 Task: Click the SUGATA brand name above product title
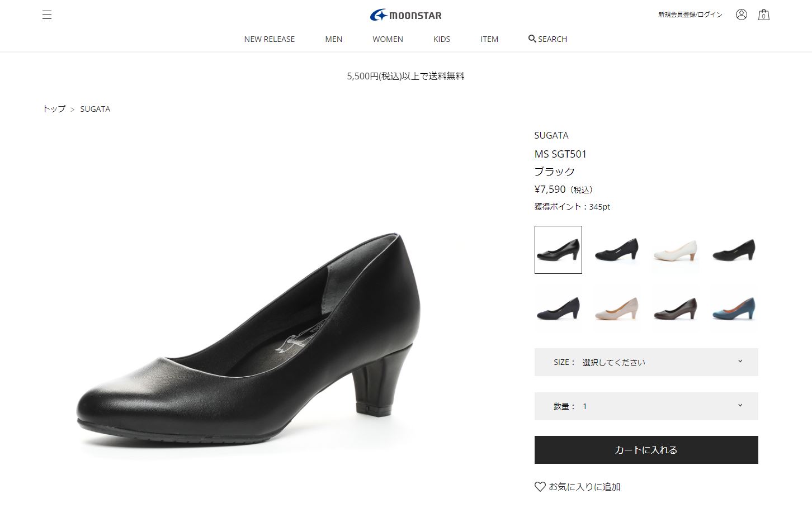click(551, 135)
